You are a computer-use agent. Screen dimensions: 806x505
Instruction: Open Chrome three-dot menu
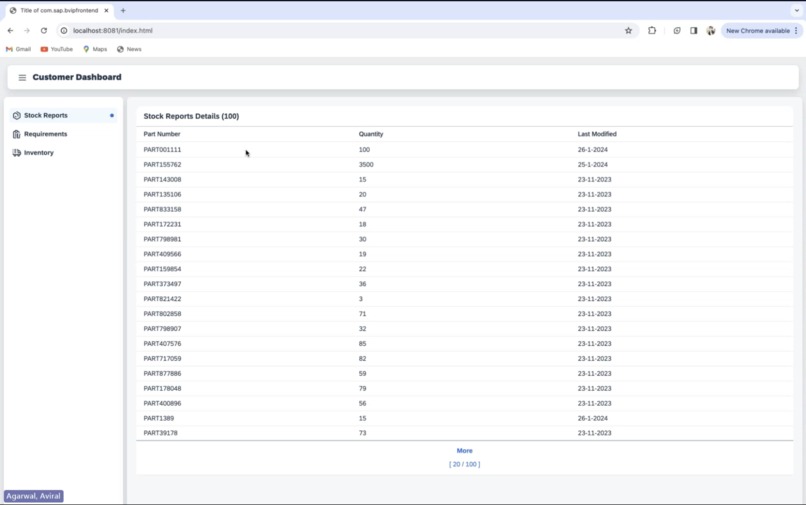(x=796, y=31)
